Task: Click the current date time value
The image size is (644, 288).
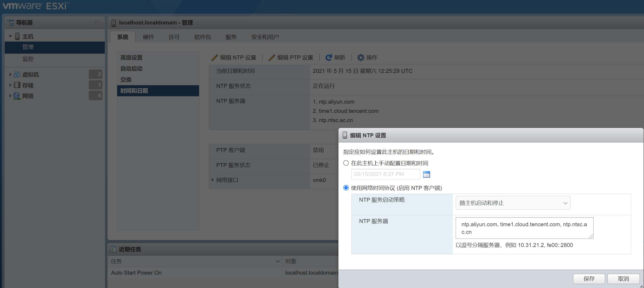Action: [362, 71]
